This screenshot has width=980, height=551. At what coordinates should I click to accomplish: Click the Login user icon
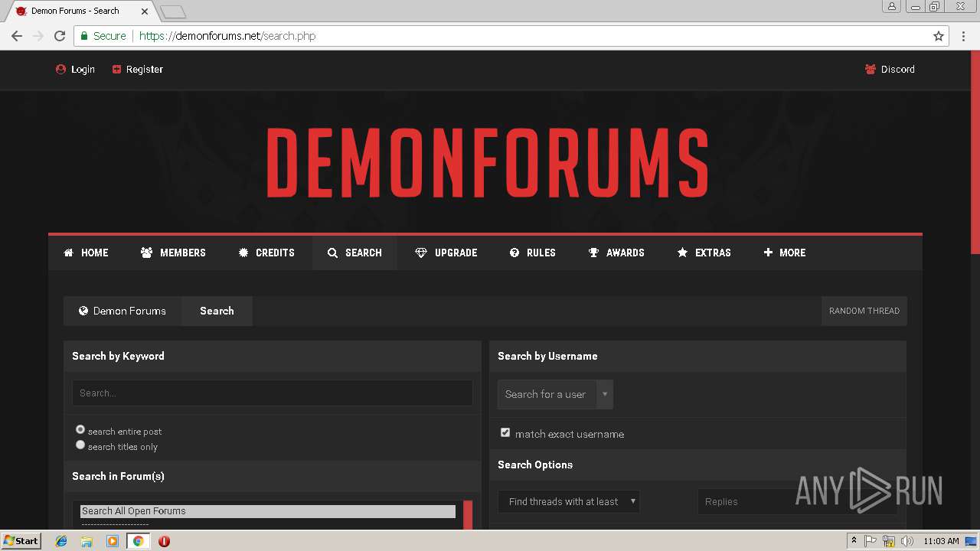[x=61, y=69]
